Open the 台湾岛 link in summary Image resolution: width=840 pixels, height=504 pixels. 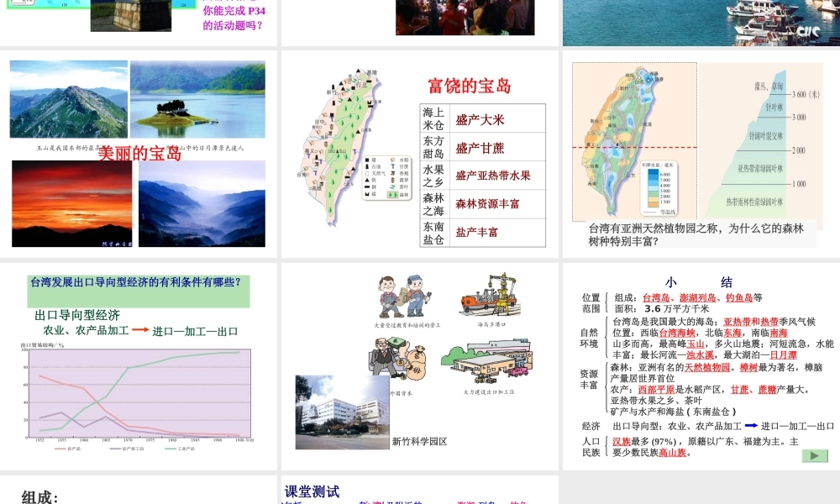pyautogui.click(x=656, y=298)
